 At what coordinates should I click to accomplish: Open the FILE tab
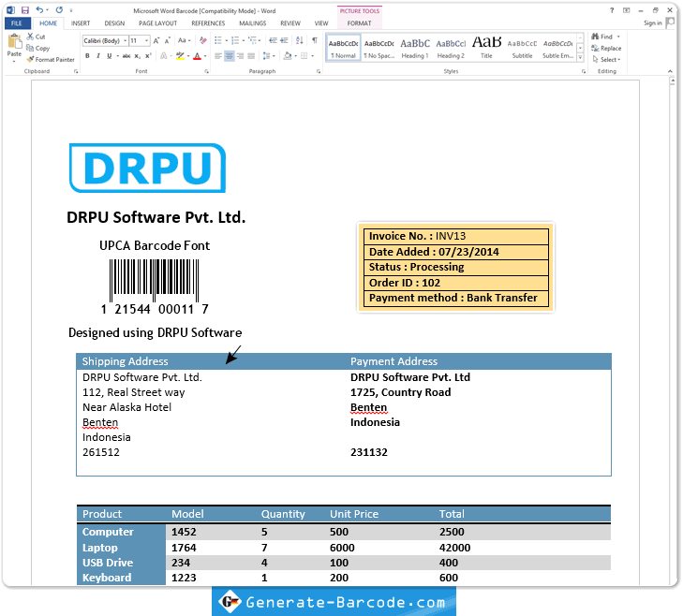click(17, 23)
